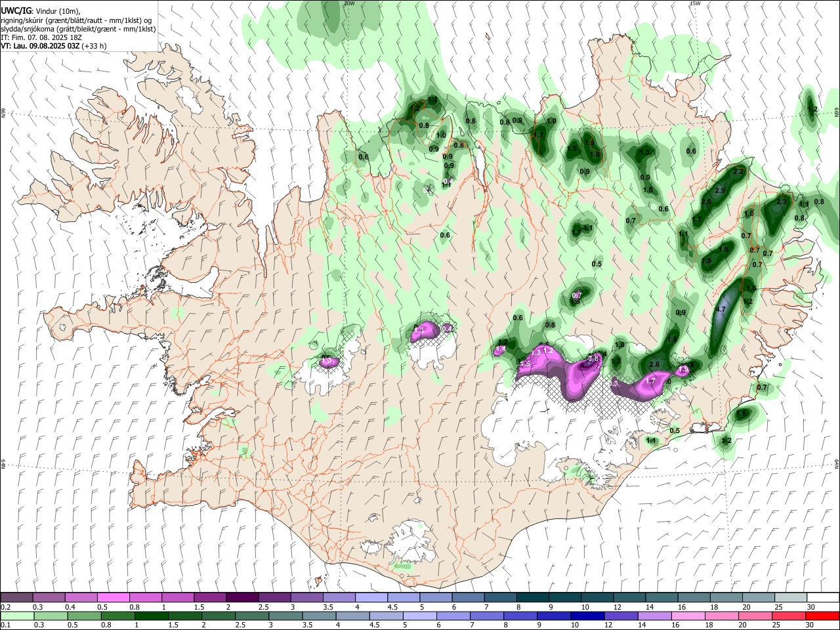Click the 0.1 label on the rain scale
Screen dimensions: 840x630
tap(5, 625)
